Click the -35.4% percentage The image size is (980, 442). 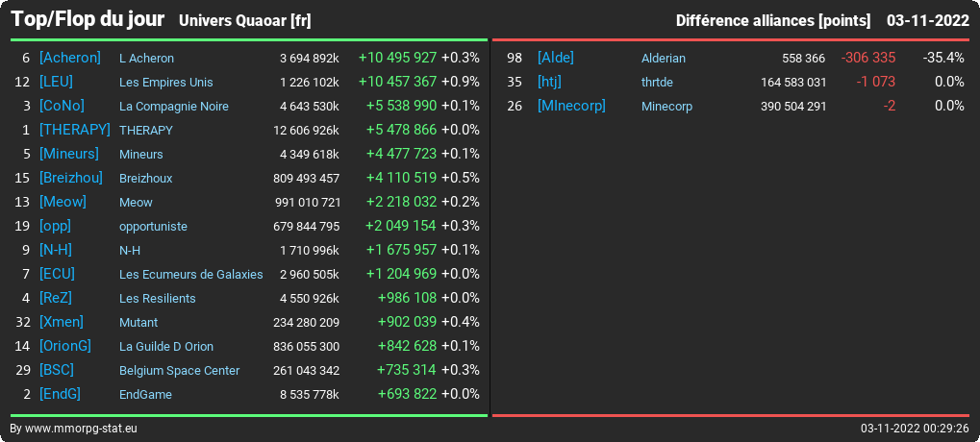(x=943, y=58)
